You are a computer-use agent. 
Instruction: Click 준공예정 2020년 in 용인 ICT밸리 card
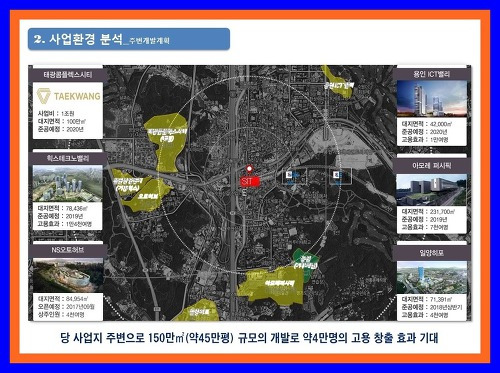point(424,132)
